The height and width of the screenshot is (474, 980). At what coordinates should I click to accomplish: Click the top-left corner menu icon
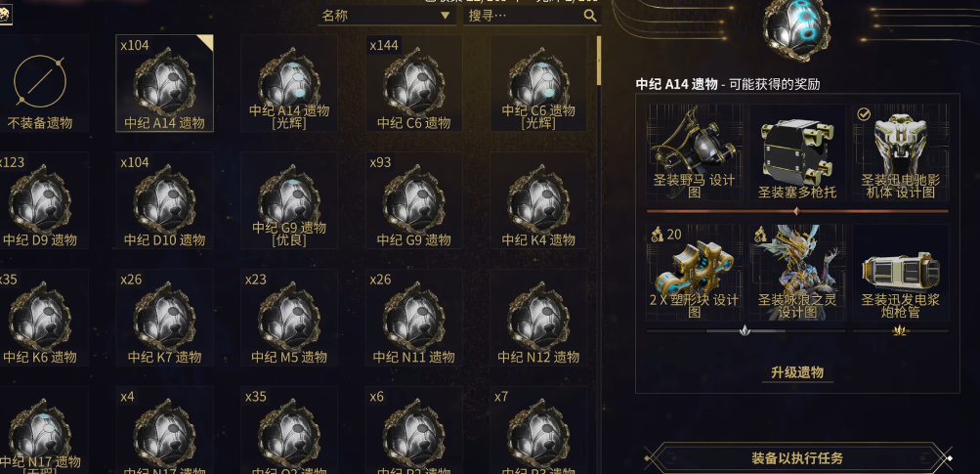[x=5, y=18]
